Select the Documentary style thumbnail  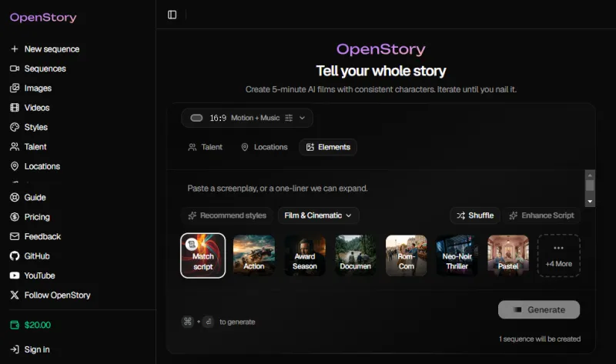pyautogui.click(x=356, y=255)
